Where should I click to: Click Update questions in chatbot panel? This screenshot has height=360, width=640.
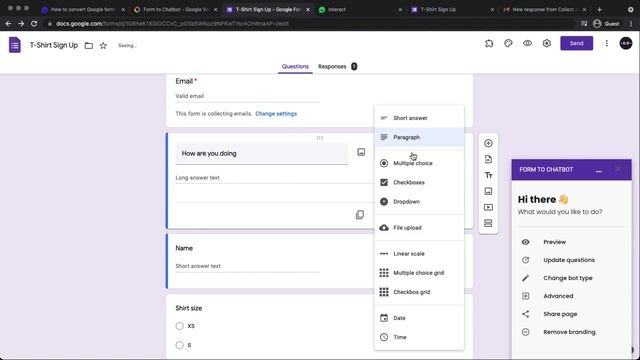tap(569, 260)
